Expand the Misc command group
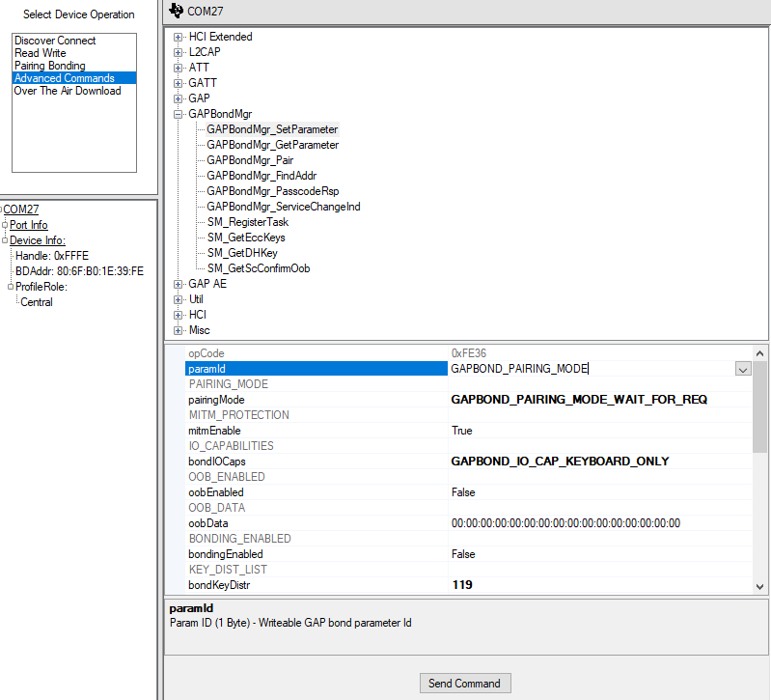The image size is (771, 700). pos(179,330)
